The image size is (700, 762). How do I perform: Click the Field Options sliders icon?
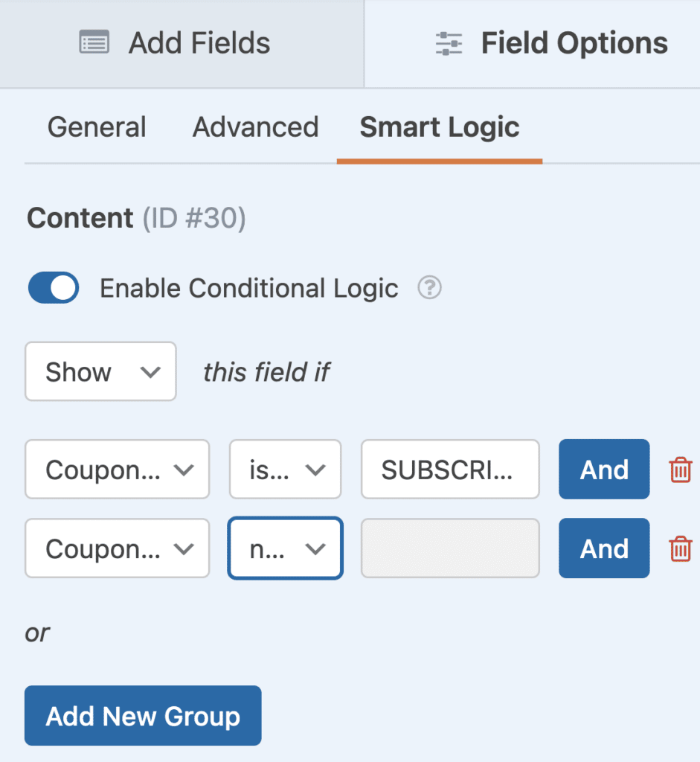pos(447,42)
